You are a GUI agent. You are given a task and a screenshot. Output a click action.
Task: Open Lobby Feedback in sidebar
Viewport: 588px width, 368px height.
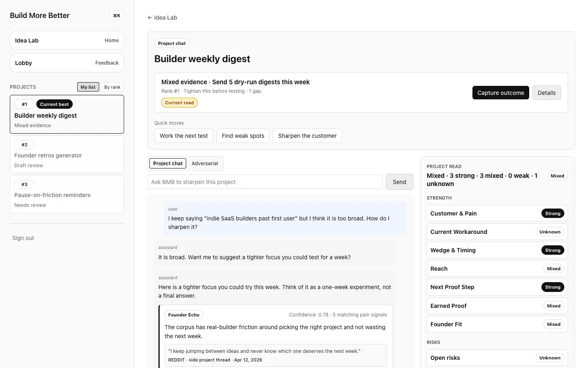(x=67, y=63)
